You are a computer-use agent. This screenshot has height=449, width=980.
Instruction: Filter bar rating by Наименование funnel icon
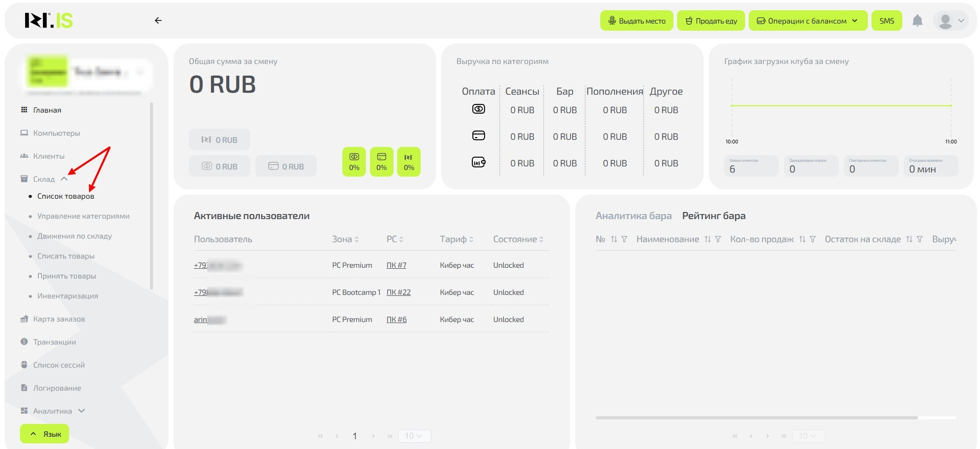tap(718, 239)
